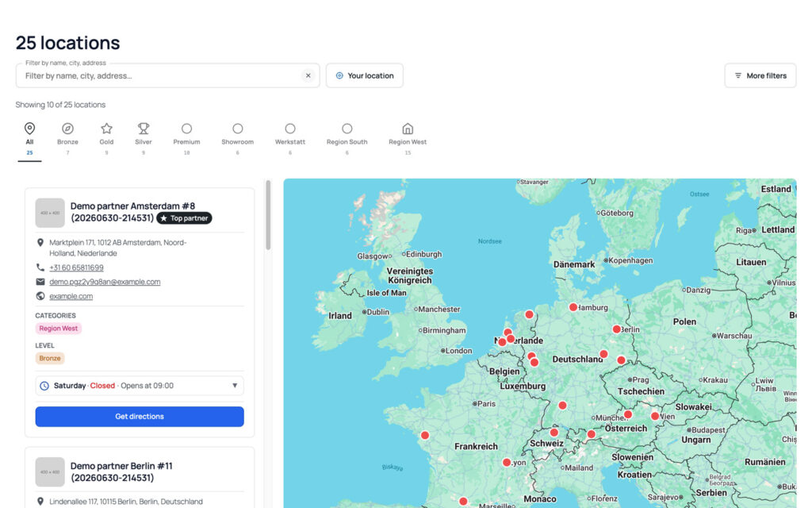This screenshot has height=508, width=812.
Task: Click the map marker at Hamburg
Action: click(573, 307)
